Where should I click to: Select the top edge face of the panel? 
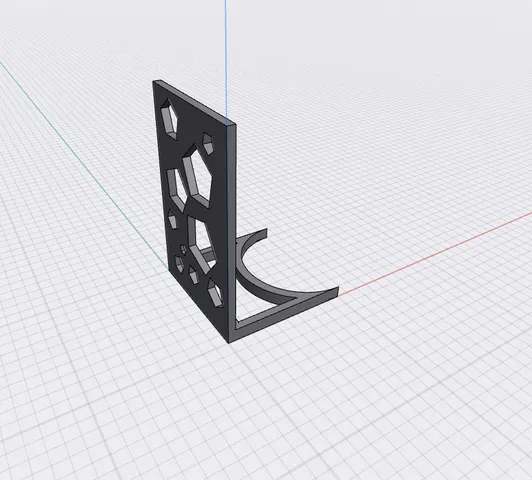coord(194,102)
